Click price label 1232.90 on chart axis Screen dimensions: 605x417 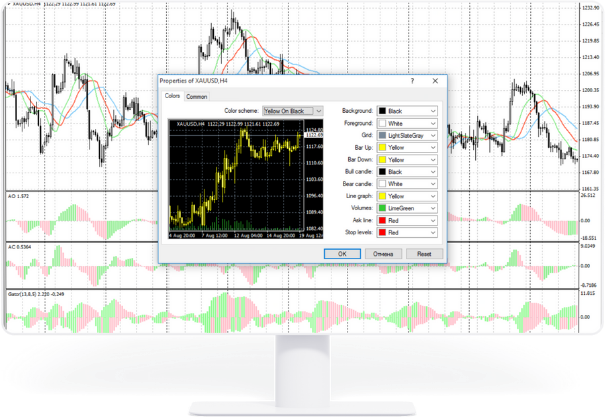[590, 8]
